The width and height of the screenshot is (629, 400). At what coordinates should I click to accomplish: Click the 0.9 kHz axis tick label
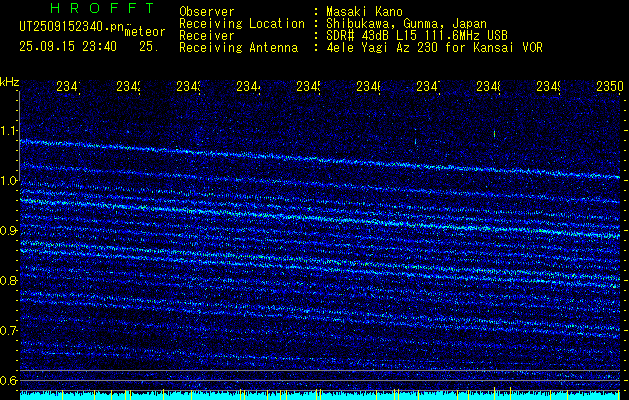[x=8, y=231]
